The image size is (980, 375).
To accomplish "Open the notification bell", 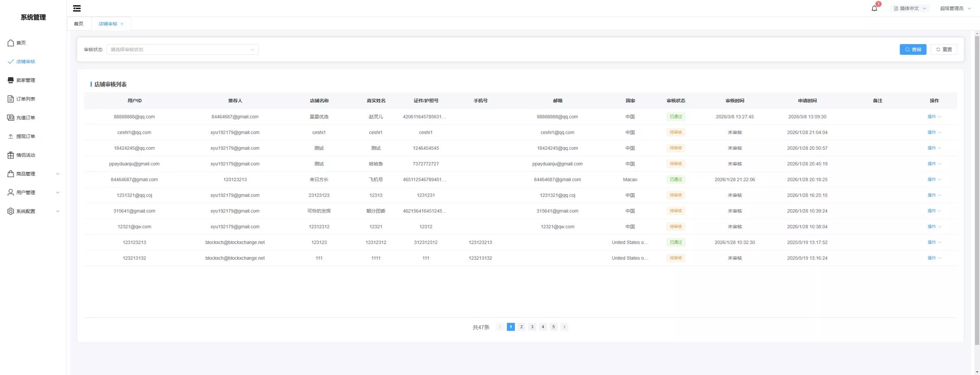I will tap(874, 8).
